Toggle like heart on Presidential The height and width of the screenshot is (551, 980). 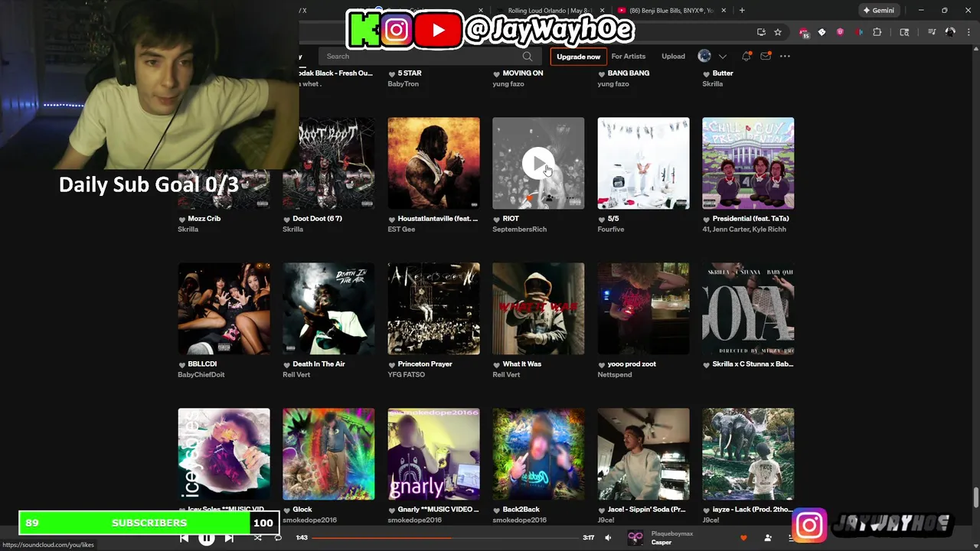707,219
